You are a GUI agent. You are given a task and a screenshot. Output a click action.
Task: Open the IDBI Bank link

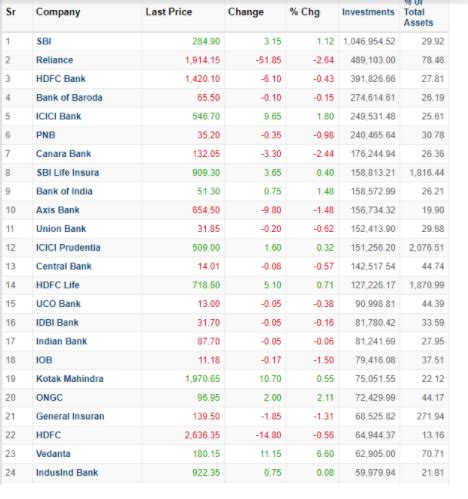57,323
